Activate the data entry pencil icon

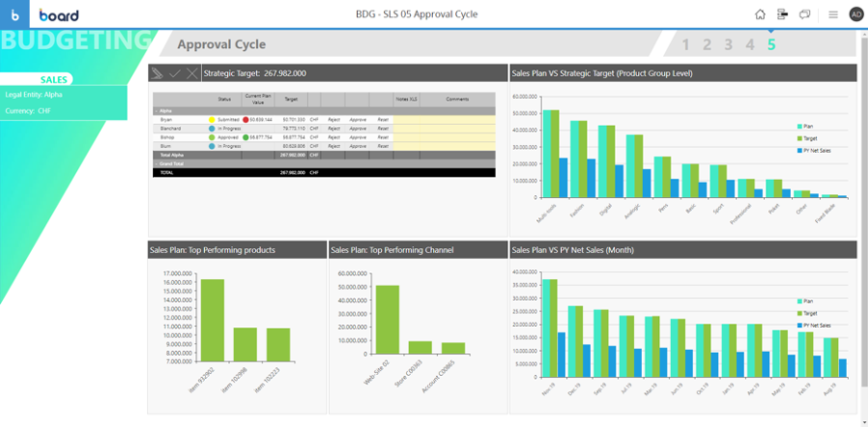pos(158,73)
